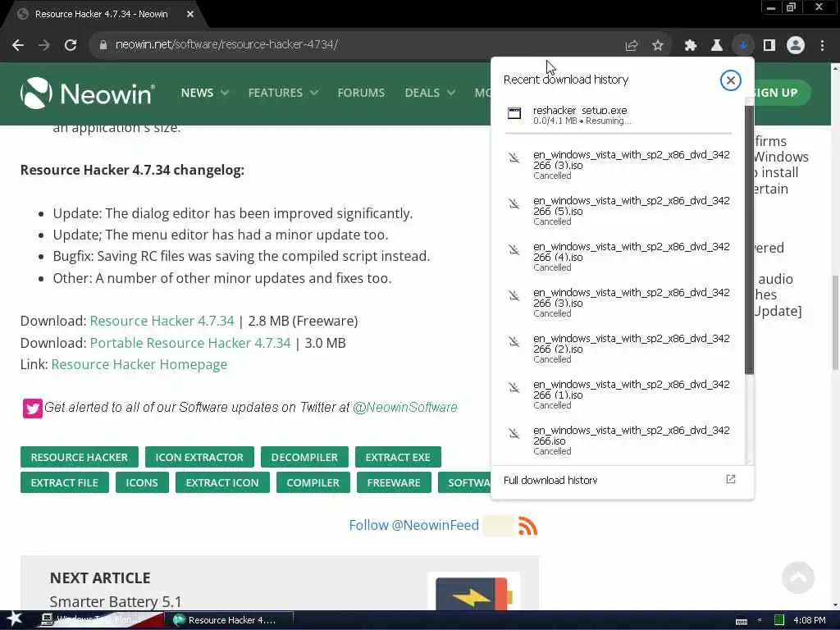Screen dimensions: 840x630
Task: Expand the DEALS dropdown menu
Action: (x=430, y=93)
